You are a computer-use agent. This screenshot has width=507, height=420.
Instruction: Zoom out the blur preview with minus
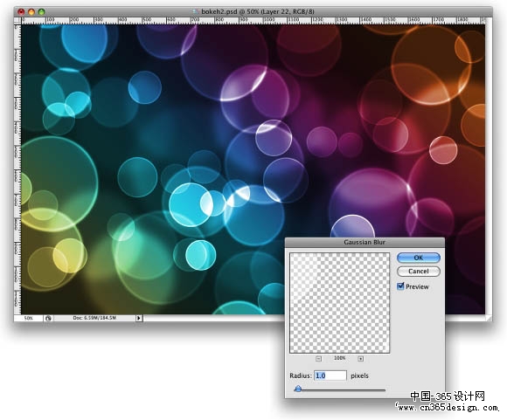coord(318,358)
